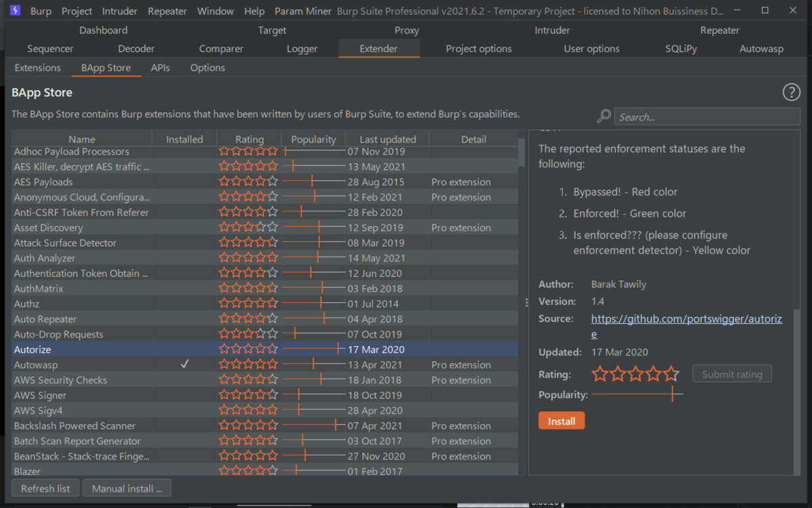Open the Intruder menu
The image size is (812, 508).
120,11
